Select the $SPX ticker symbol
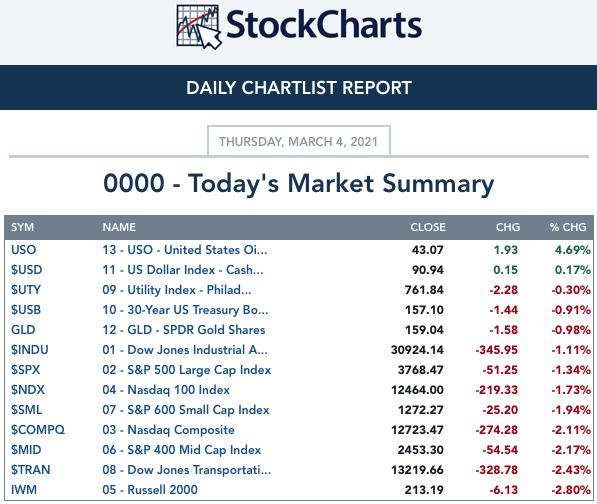The height and width of the screenshot is (504, 597). click(25, 370)
